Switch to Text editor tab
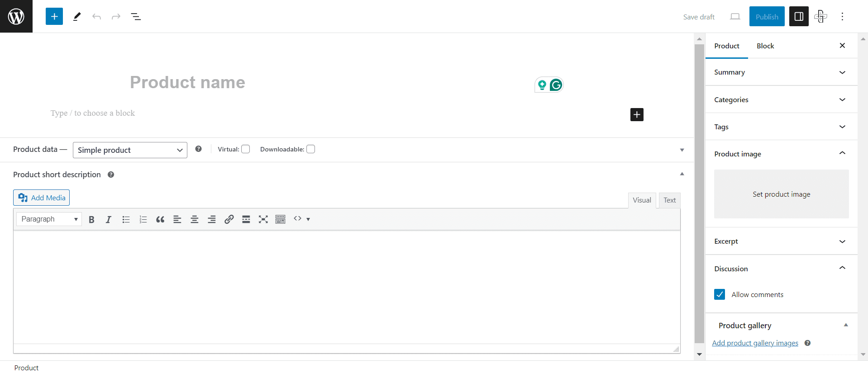The width and height of the screenshot is (868, 373). tap(670, 200)
